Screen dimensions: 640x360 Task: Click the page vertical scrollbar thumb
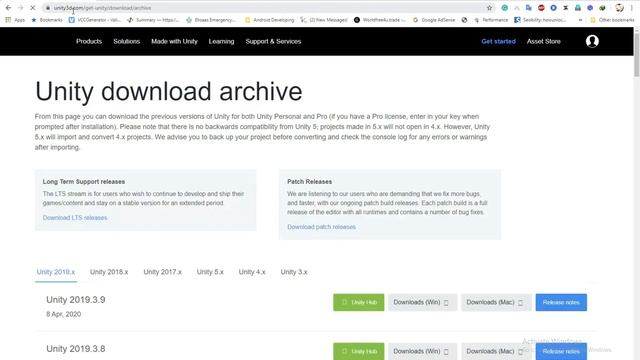tap(636, 54)
